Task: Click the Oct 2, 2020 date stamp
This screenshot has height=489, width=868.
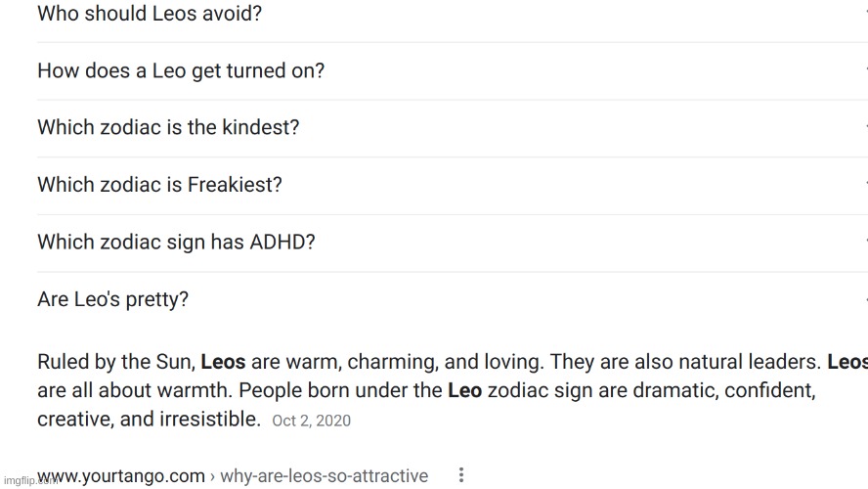Action: [311, 421]
